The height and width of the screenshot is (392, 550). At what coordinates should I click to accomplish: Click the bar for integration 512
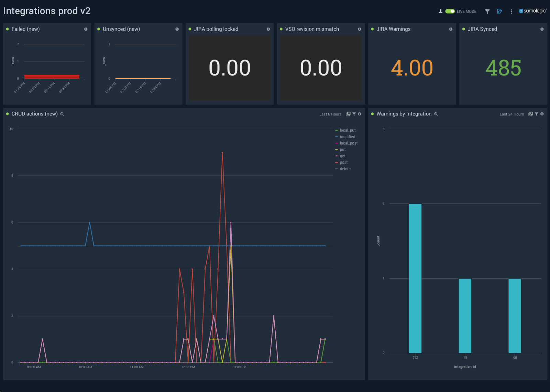415,278
